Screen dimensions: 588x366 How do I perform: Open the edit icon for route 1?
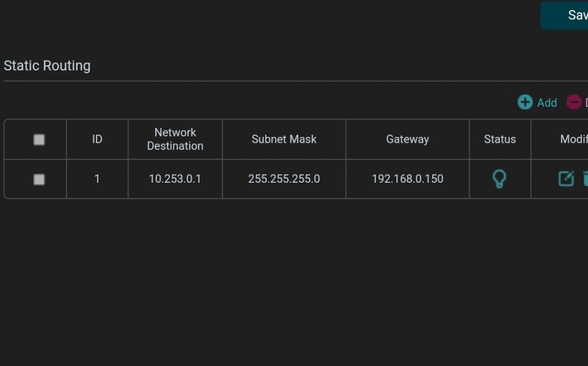click(x=566, y=179)
